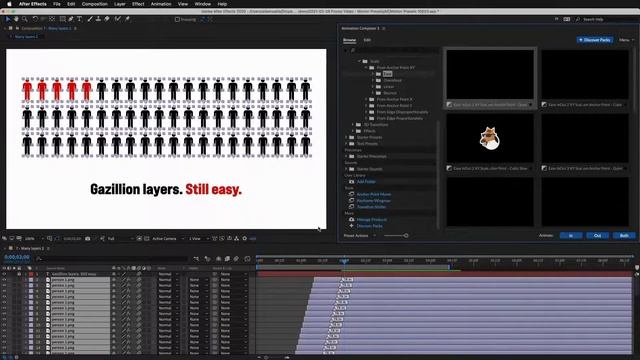
Task: Open the Preset Actions dropdown
Action: point(360,236)
